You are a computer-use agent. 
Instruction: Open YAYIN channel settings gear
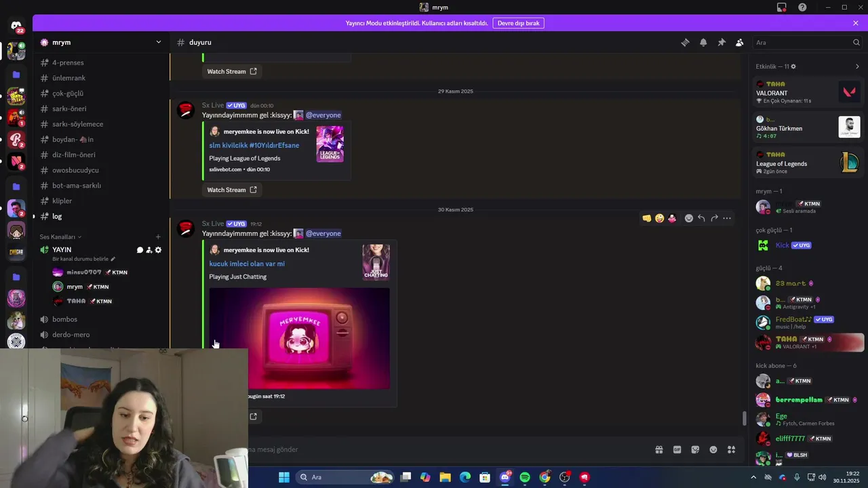pos(159,250)
